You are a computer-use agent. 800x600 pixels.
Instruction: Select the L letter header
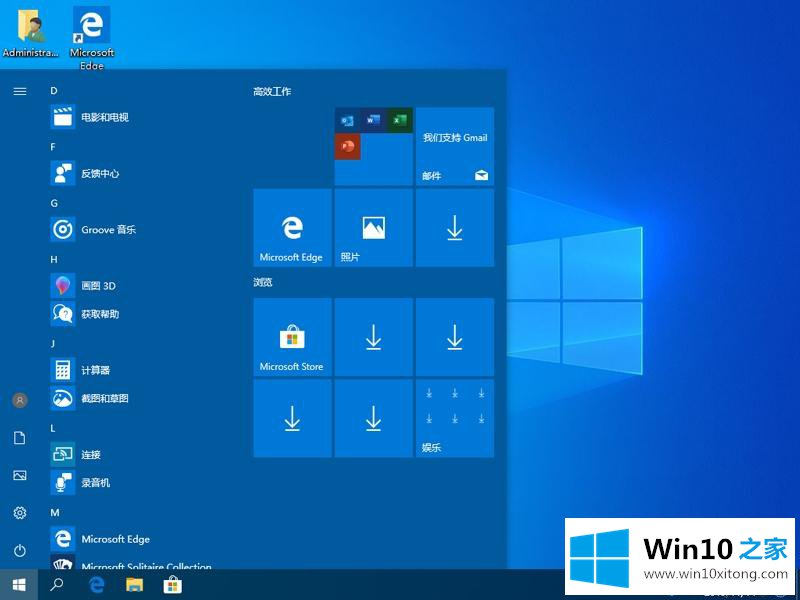(53, 428)
